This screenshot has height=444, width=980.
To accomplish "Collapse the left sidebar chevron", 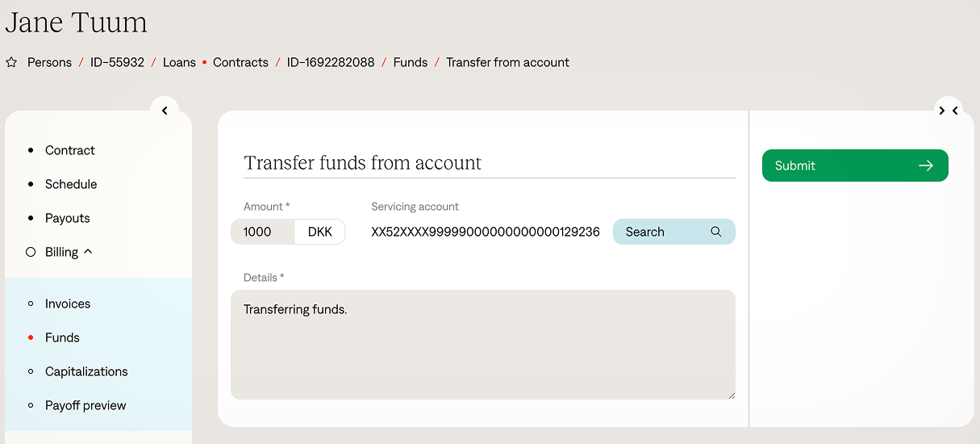I will pos(165,111).
